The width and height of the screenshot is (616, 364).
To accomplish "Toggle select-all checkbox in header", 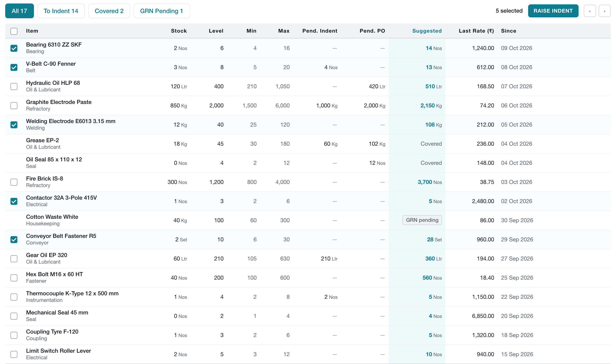I will tap(14, 31).
